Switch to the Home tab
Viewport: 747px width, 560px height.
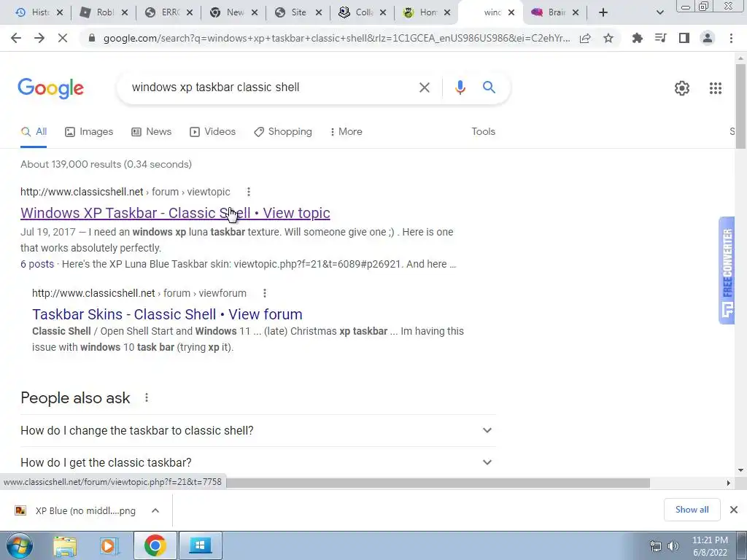pos(421,13)
